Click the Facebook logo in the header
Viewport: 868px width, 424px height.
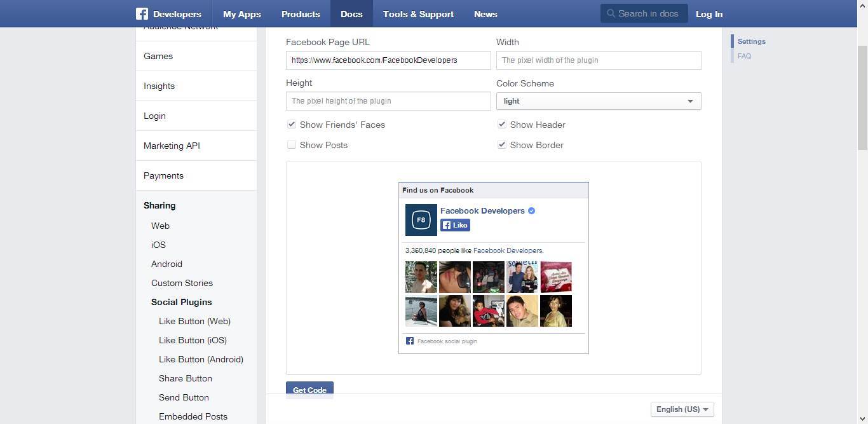coord(142,13)
